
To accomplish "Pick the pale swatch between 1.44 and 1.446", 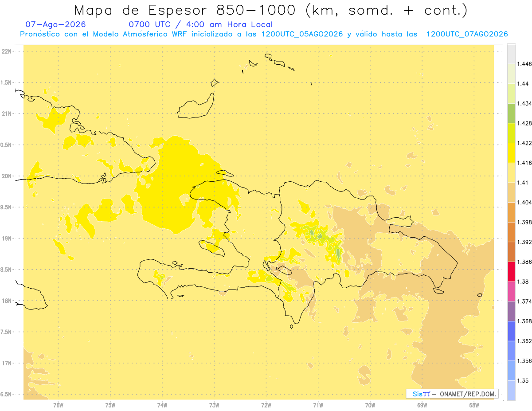I will 511,74.
